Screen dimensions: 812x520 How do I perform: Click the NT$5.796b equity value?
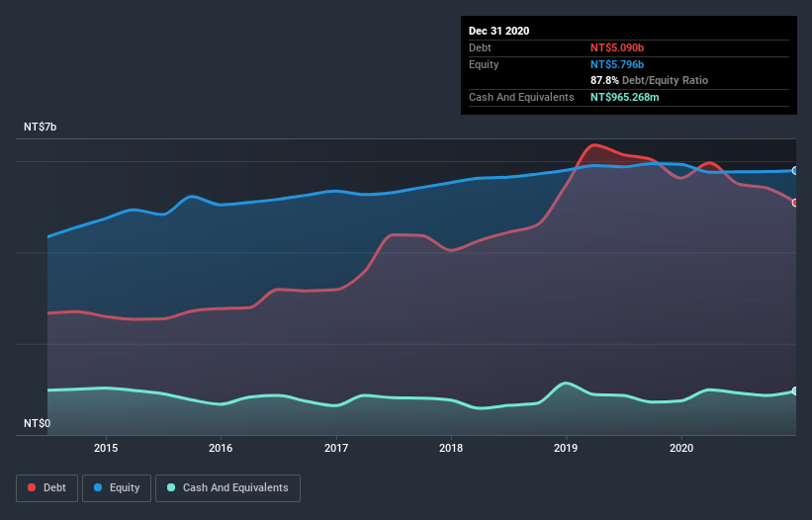[x=617, y=64]
